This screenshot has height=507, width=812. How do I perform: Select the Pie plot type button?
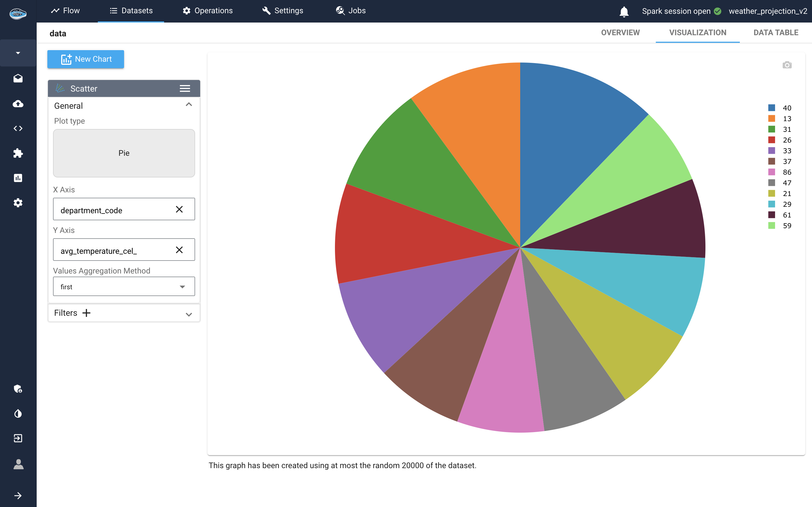(x=124, y=153)
